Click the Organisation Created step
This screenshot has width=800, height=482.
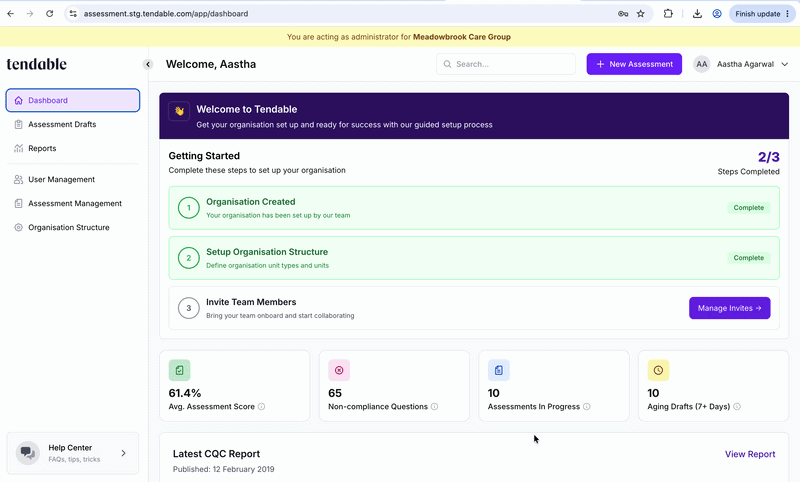point(474,208)
